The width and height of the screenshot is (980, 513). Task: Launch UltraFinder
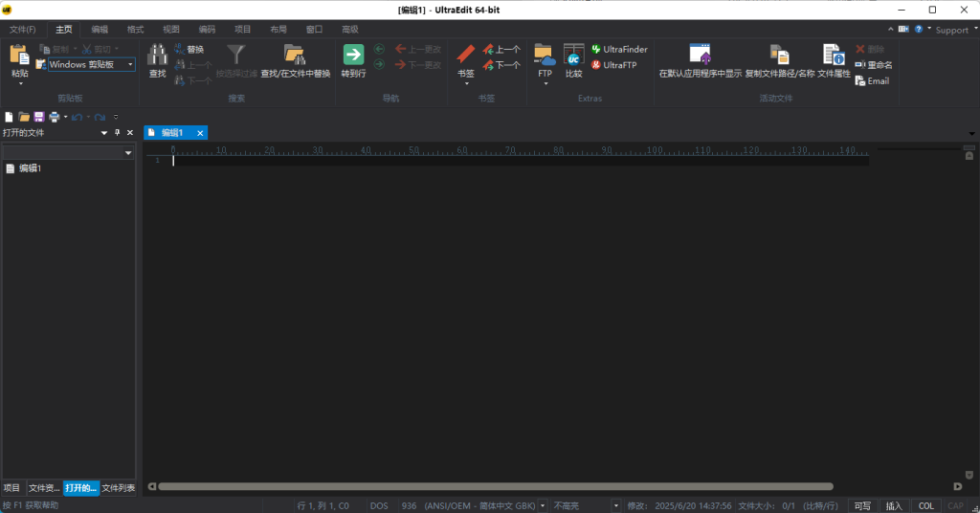(x=619, y=50)
